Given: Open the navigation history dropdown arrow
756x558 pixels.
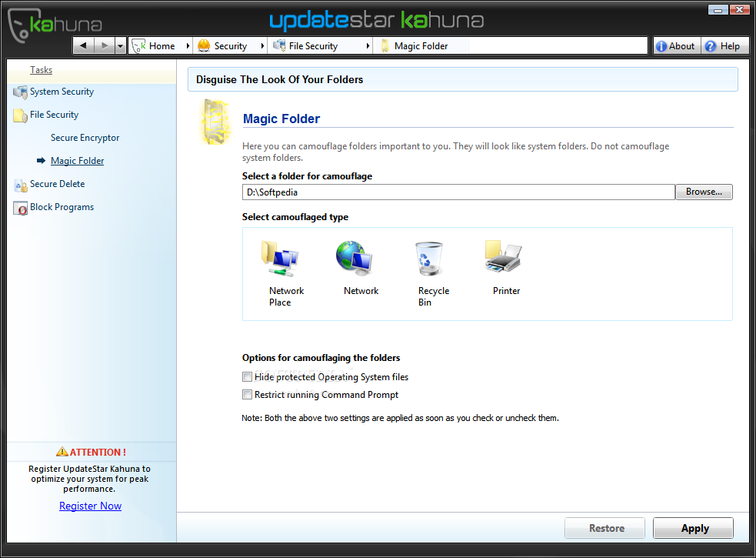Looking at the screenshot, I should 121,46.
